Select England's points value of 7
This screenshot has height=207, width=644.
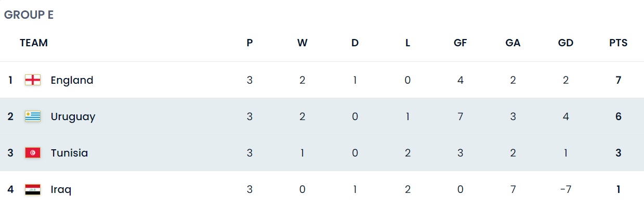[x=619, y=80]
